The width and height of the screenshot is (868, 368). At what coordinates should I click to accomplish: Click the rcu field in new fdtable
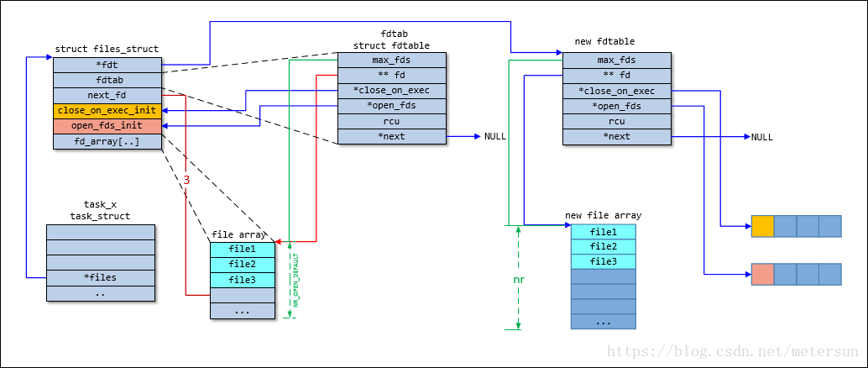(x=616, y=121)
